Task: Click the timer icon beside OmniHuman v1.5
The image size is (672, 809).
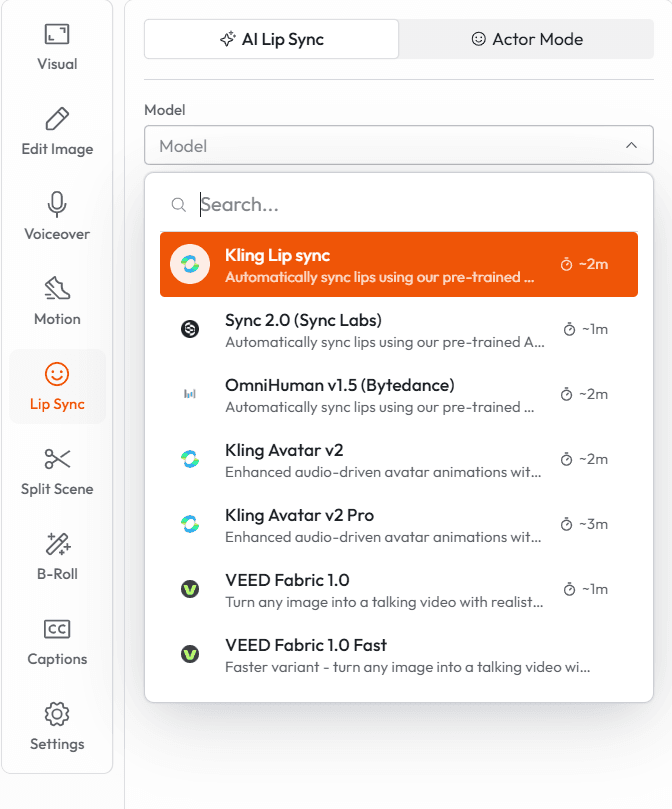Action: [x=566, y=394]
